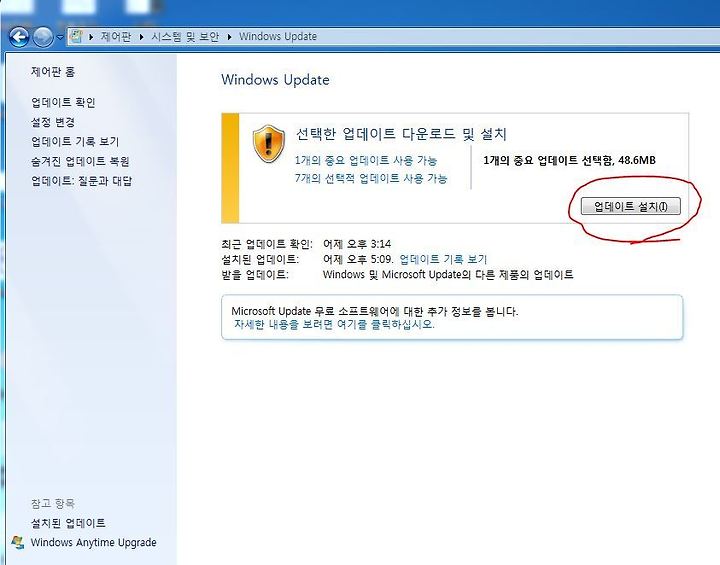
Task: Open 업데이트: 질문과 대답 link
Action: coord(81,181)
